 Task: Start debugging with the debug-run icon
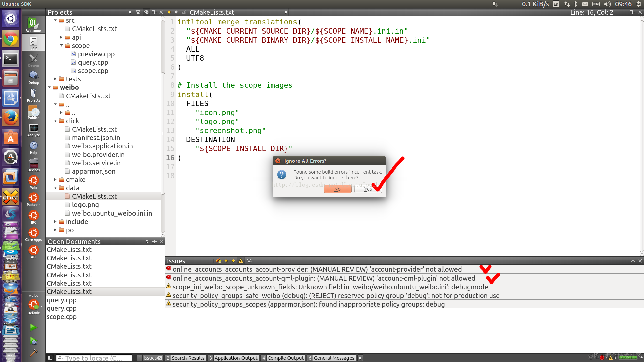click(x=33, y=341)
